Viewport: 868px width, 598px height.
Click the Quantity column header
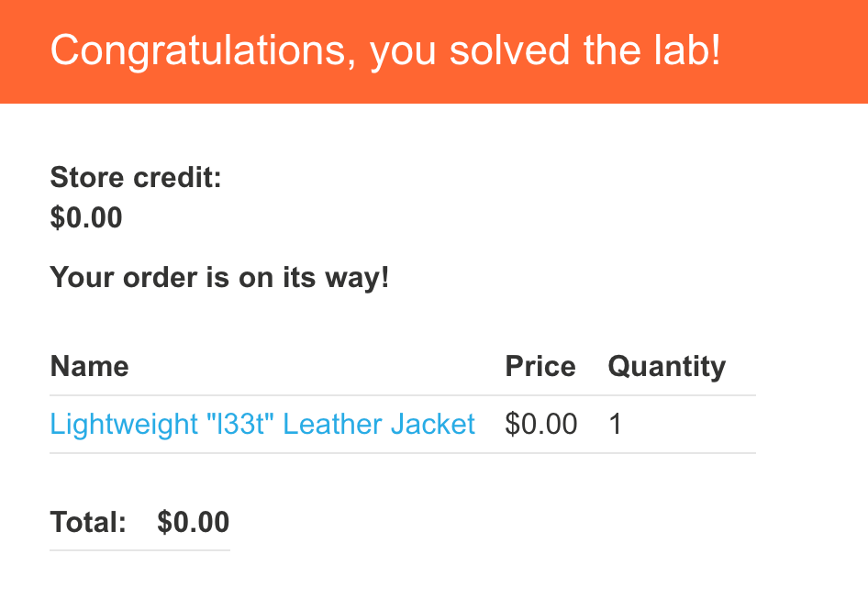666,367
